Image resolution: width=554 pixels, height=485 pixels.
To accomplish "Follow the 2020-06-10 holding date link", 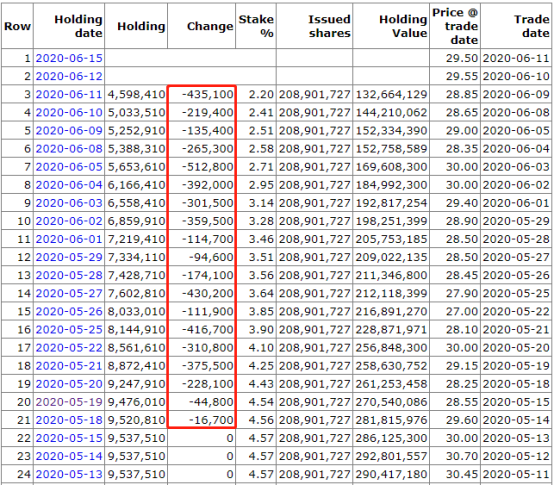I will pos(69,112).
